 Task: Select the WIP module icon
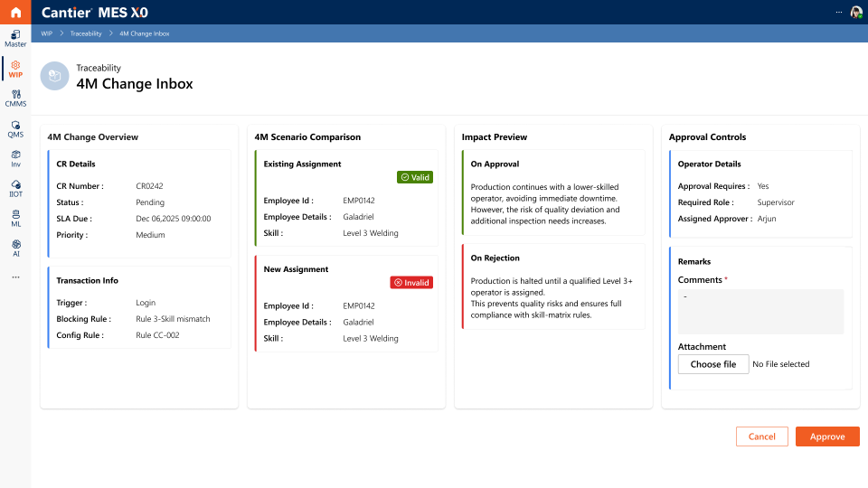pyautogui.click(x=15, y=70)
